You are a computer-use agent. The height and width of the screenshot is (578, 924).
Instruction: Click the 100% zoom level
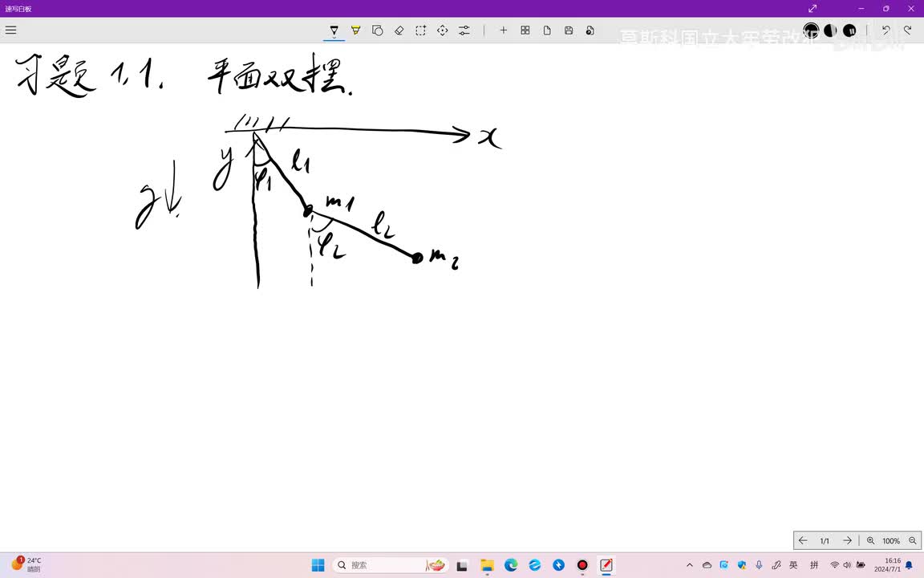point(891,541)
